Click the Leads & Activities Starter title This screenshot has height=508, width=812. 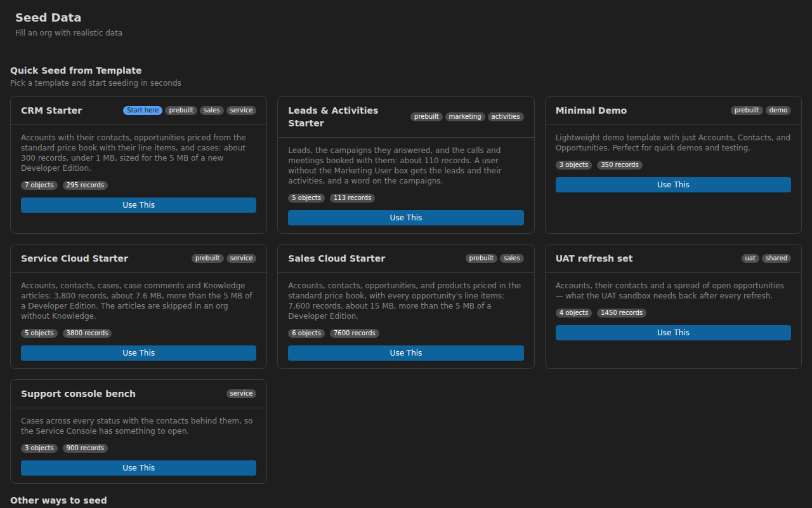(x=333, y=117)
